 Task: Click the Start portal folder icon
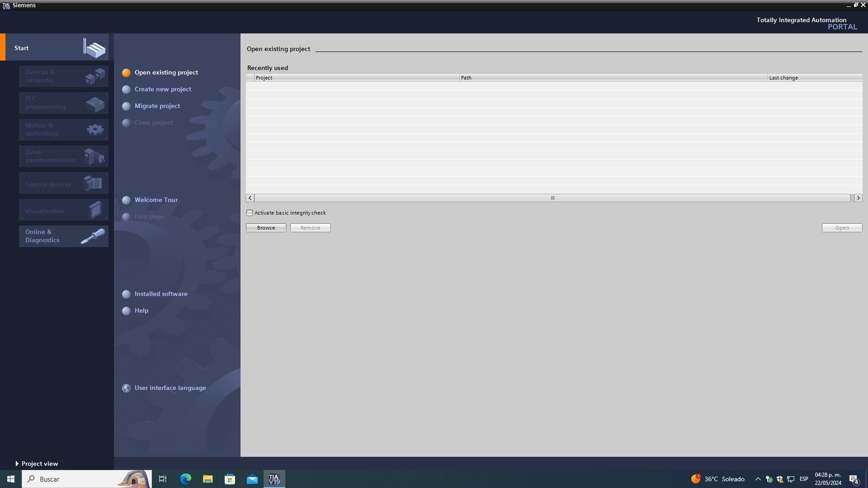point(94,48)
